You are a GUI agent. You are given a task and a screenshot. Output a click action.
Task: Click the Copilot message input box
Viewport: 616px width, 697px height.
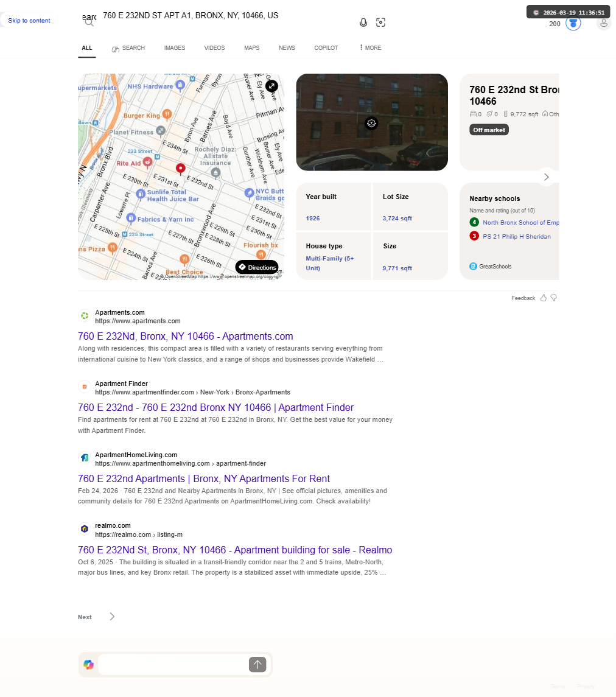click(x=172, y=665)
